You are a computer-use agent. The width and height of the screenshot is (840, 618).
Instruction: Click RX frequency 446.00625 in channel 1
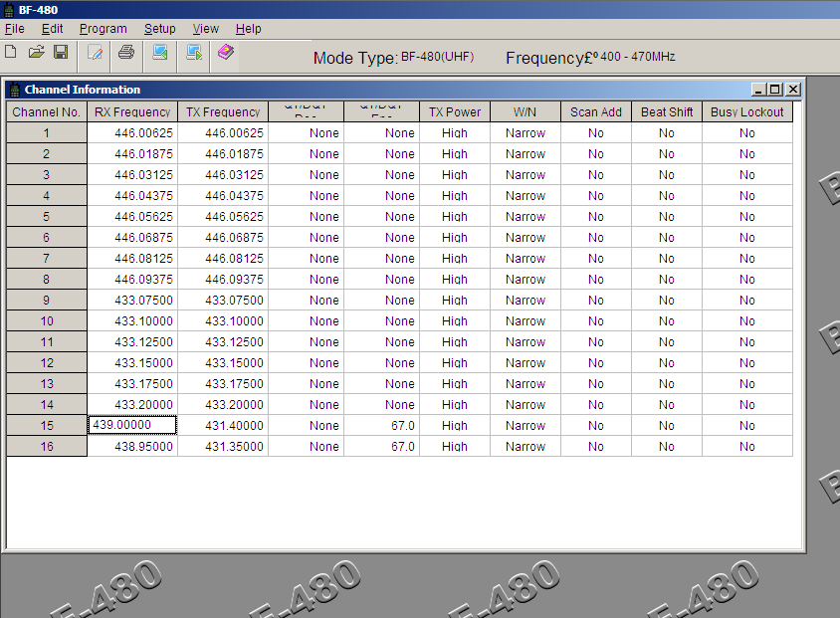(132, 132)
